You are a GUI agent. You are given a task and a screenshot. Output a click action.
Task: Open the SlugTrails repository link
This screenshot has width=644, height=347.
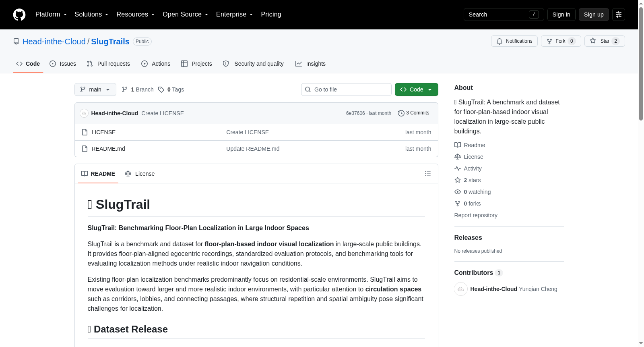coord(110,42)
